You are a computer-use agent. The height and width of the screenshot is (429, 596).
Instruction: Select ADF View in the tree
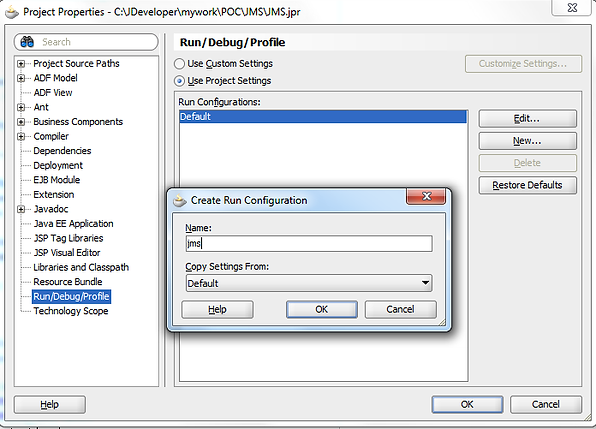(53, 93)
